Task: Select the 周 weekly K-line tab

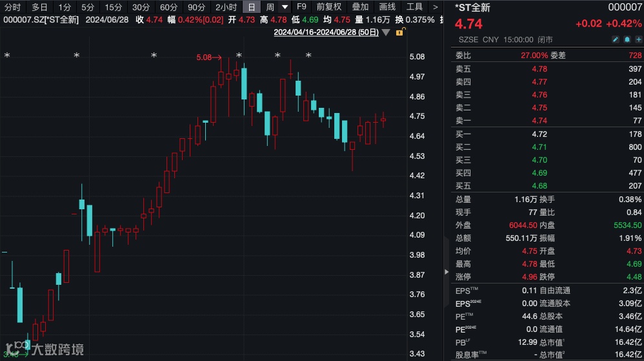Action: pyautogui.click(x=270, y=7)
